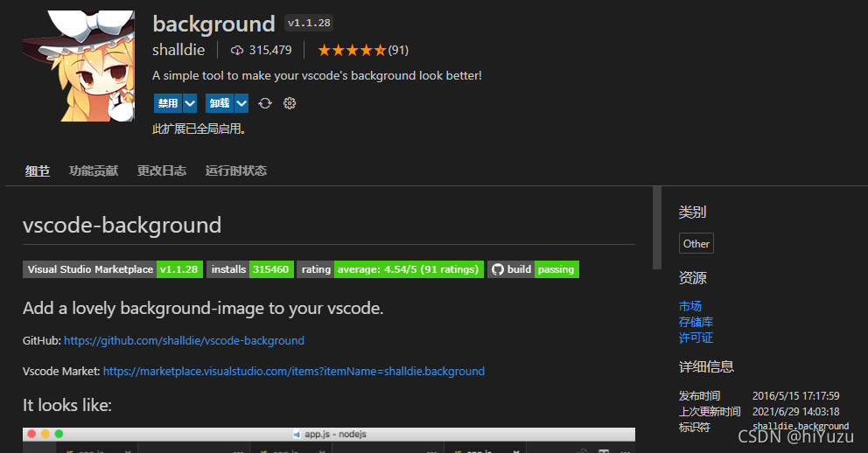Click the background extension logo image
868x453 pixels.
pos(79,66)
